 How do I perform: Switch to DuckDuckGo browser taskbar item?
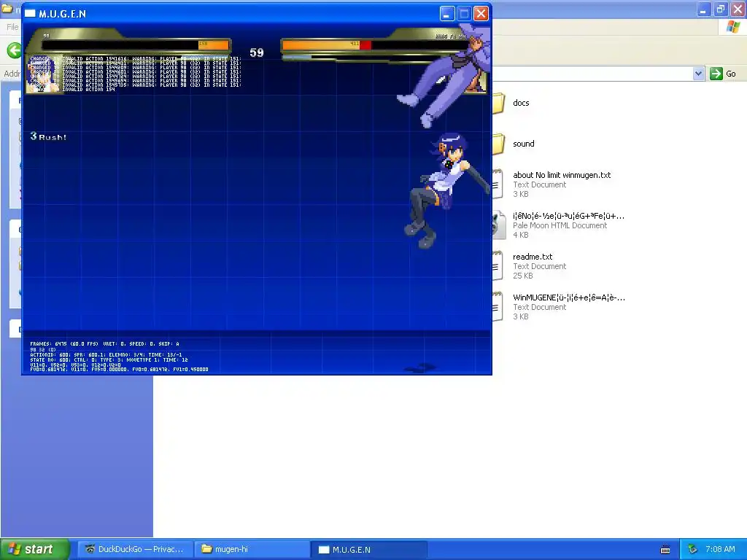(x=134, y=549)
